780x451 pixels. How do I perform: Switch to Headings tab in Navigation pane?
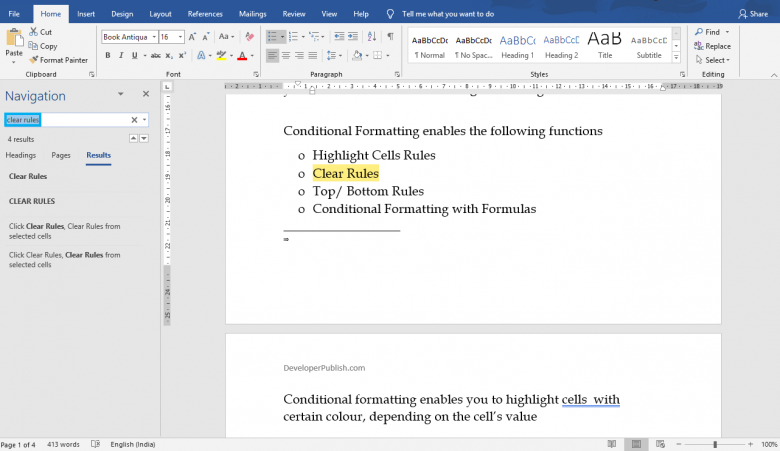point(21,155)
